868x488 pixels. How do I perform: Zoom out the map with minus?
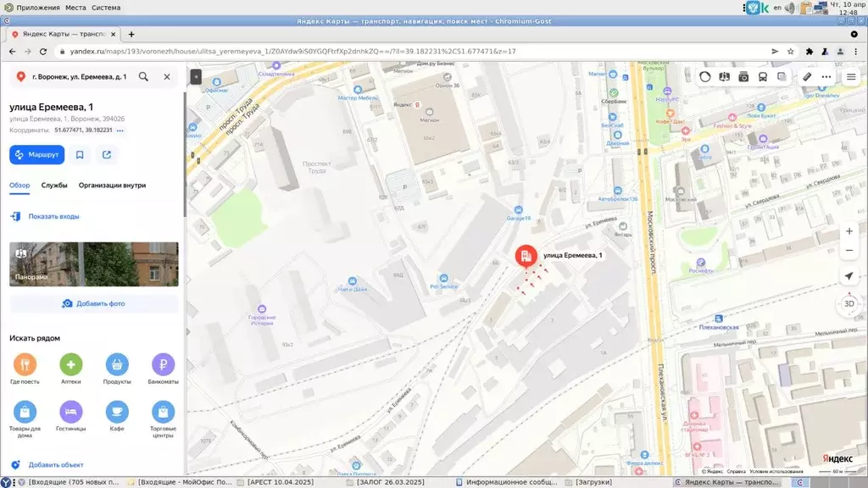tap(849, 251)
